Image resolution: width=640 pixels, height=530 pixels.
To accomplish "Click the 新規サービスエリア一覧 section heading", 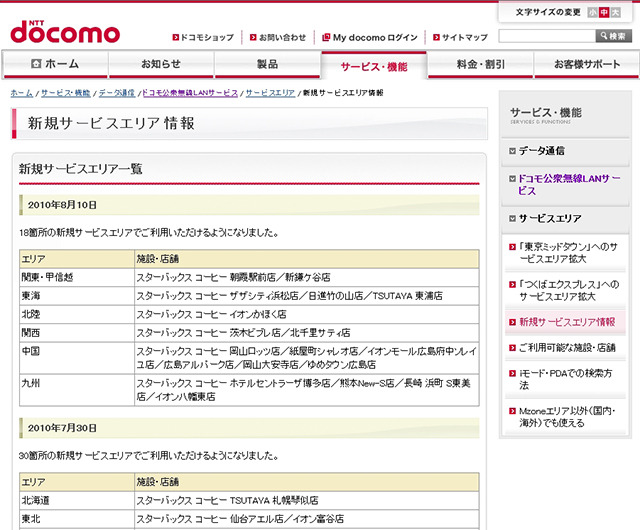I will [x=80, y=169].
